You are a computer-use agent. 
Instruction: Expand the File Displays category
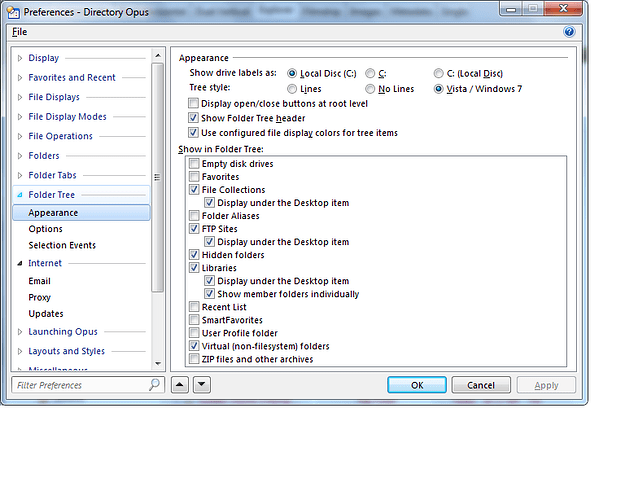pyautogui.click(x=20, y=97)
